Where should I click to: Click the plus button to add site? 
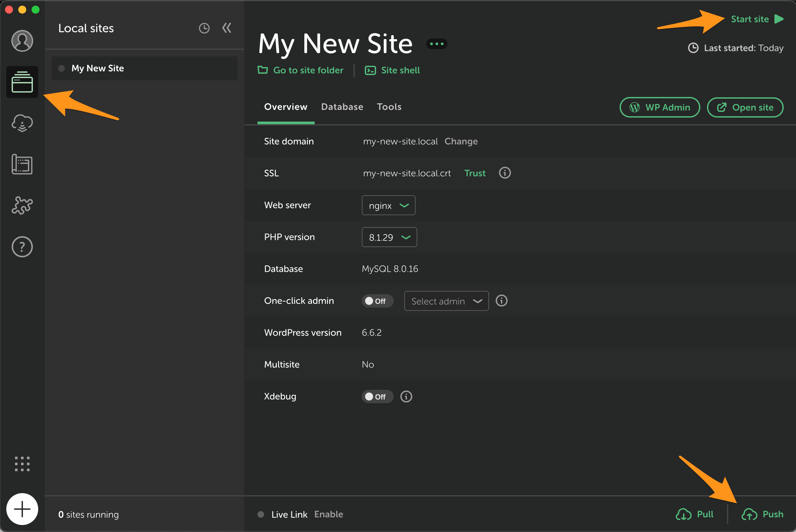pos(22,509)
